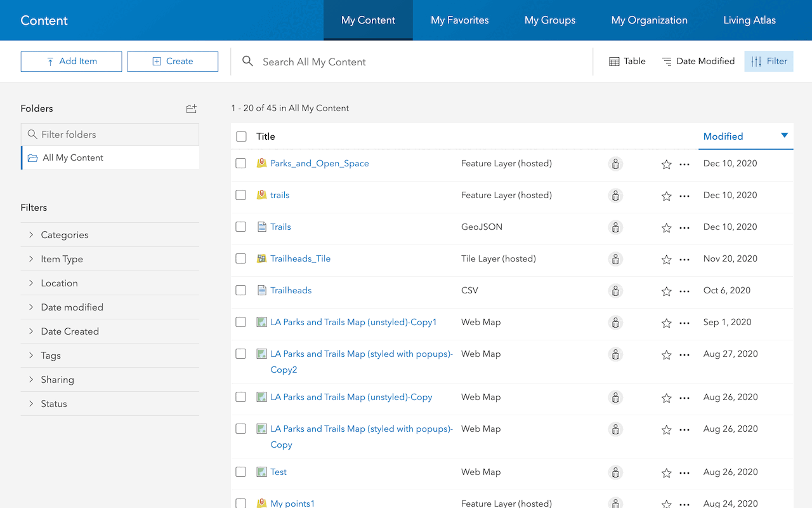The height and width of the screenshot is (508, 812).
Task: Click the Search All My Content field
Action: coord(412,62)
